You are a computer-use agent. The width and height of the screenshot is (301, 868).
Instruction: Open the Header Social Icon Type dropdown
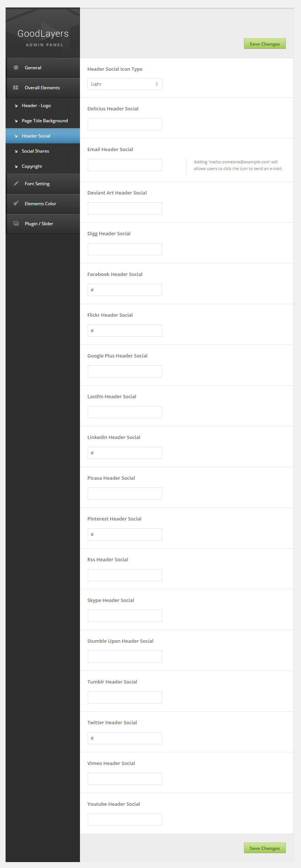(125, 84)
